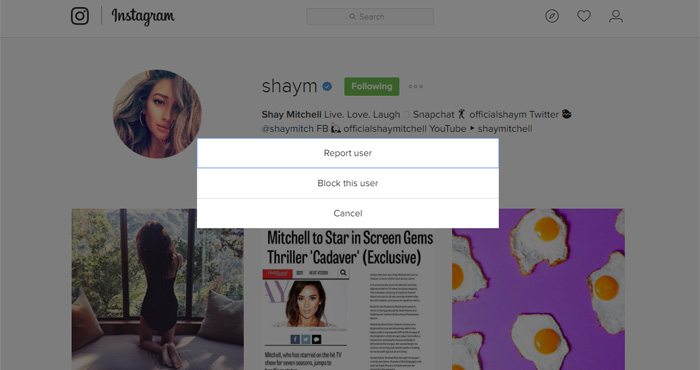Screen dimensions: 700x370
Task: Follow the @shaymitch mention link
Action: 288,129
